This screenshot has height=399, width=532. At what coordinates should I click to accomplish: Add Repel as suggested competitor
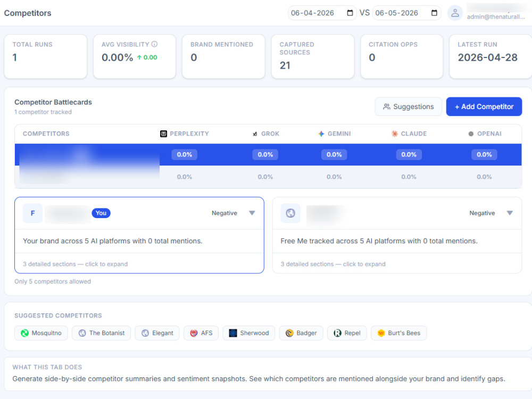click(x=347, y=333)
